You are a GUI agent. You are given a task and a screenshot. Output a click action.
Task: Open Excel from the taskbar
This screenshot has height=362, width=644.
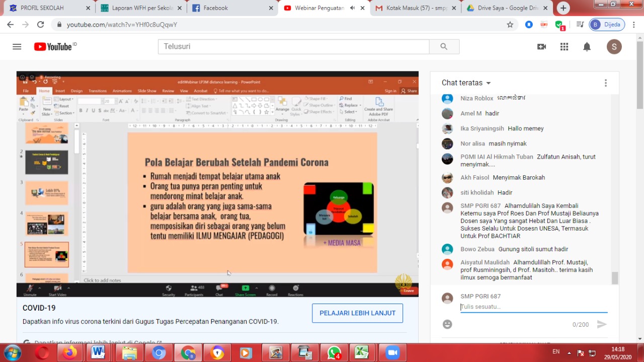(362, 353)
